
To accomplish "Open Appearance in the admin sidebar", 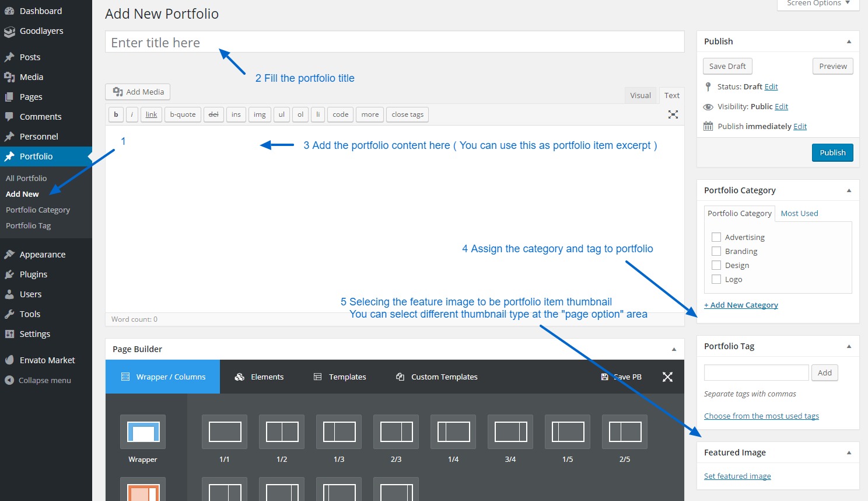I will click(43, 255).
